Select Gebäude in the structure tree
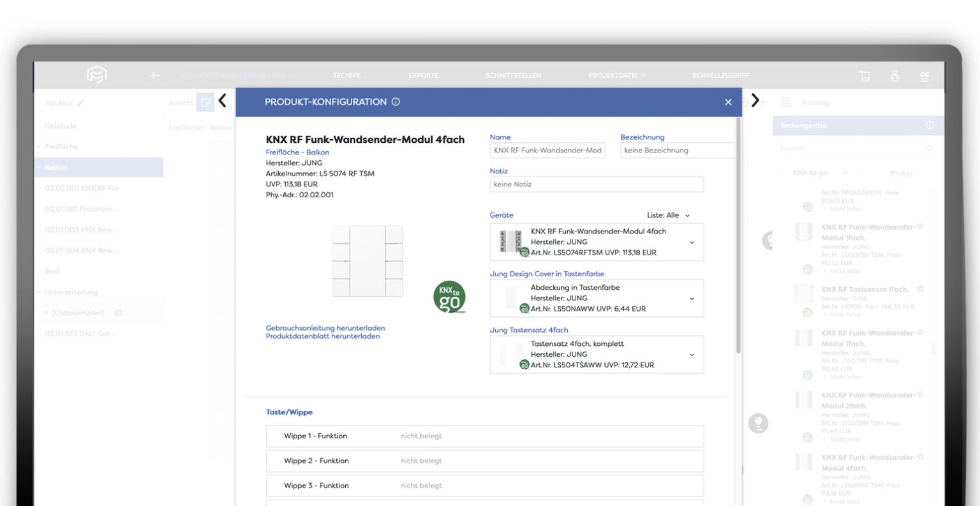Viewport: 980px width, 506px height. pos(61,126)
